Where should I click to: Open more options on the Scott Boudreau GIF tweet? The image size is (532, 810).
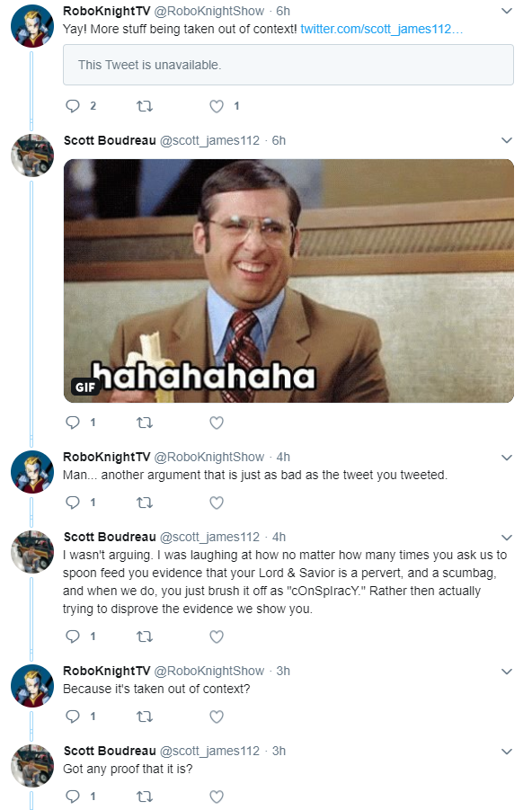coord(507,140)
